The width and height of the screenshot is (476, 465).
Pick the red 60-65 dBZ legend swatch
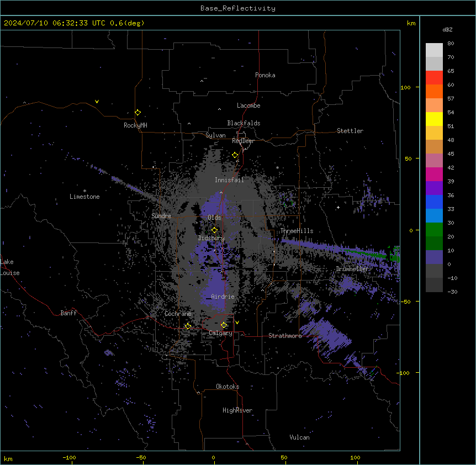tap(434, 78)
